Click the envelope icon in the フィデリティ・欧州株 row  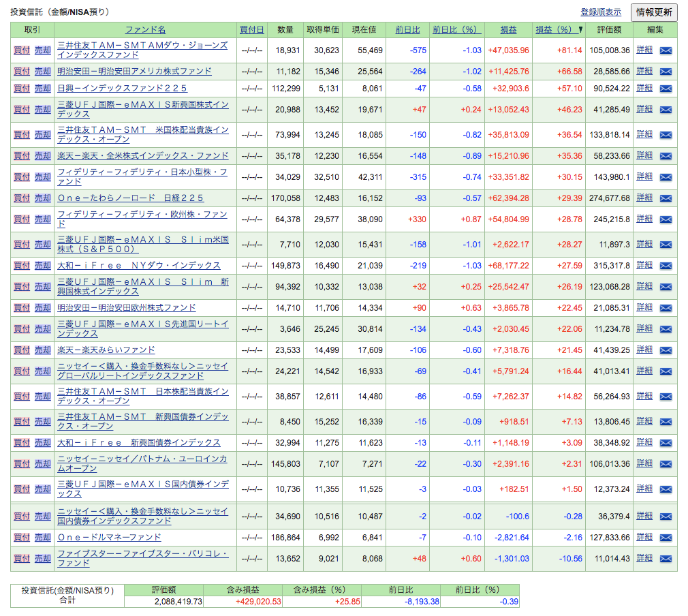point(666,219)
